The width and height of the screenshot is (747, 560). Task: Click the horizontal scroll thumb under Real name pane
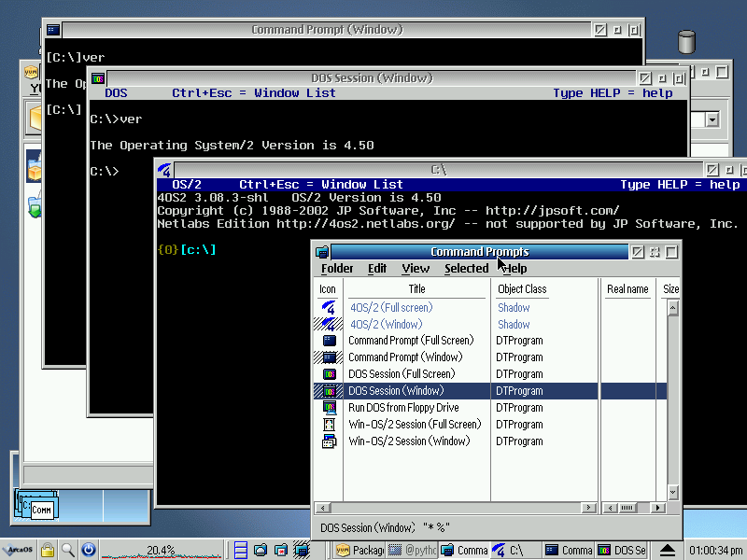[627, 508]
